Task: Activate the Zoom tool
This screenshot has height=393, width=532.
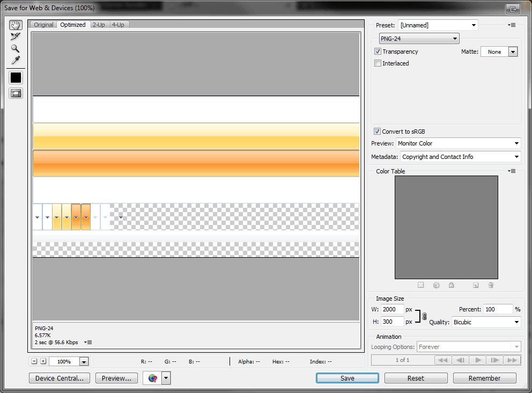Action: pos(15,48)
